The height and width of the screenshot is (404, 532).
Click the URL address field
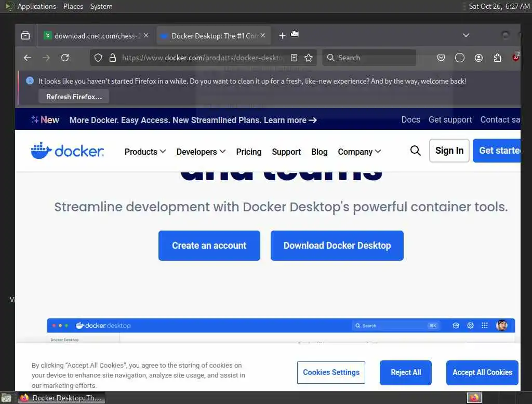pos(202,58)
